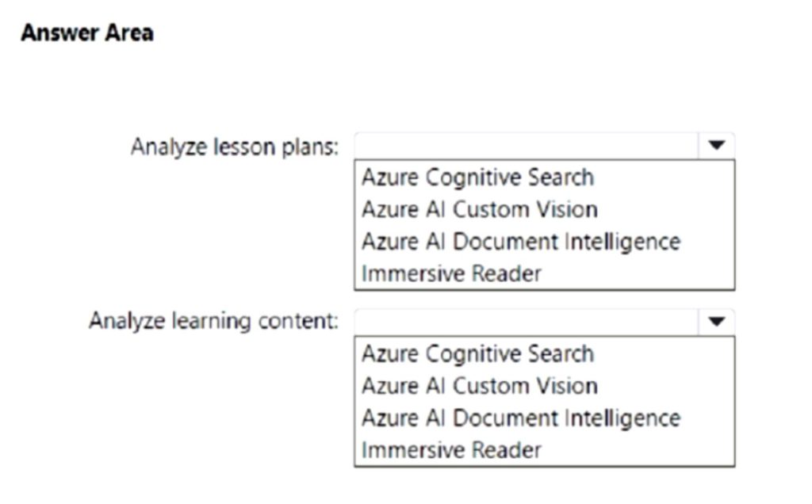Select Azure AI Custom Vision for learning content
This screenshot has width=812, height=504.
479,386
